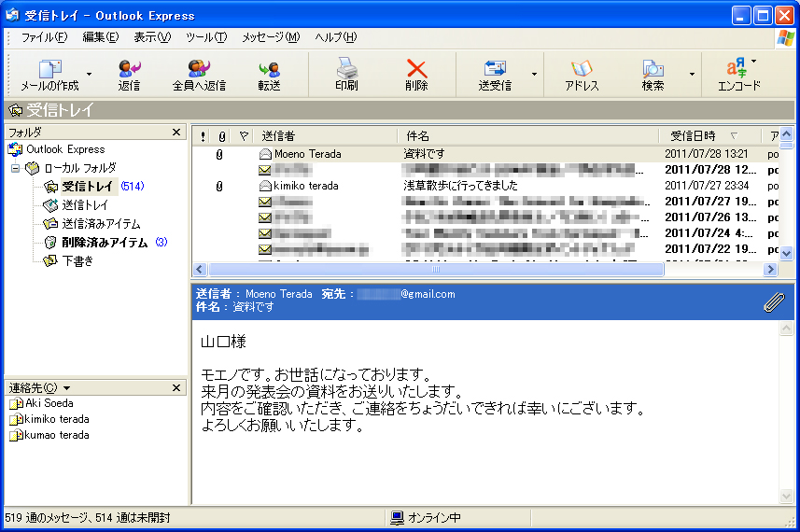
Task: Open the dropdown arrow beside 検索
Action: click(x=692, y=74)
